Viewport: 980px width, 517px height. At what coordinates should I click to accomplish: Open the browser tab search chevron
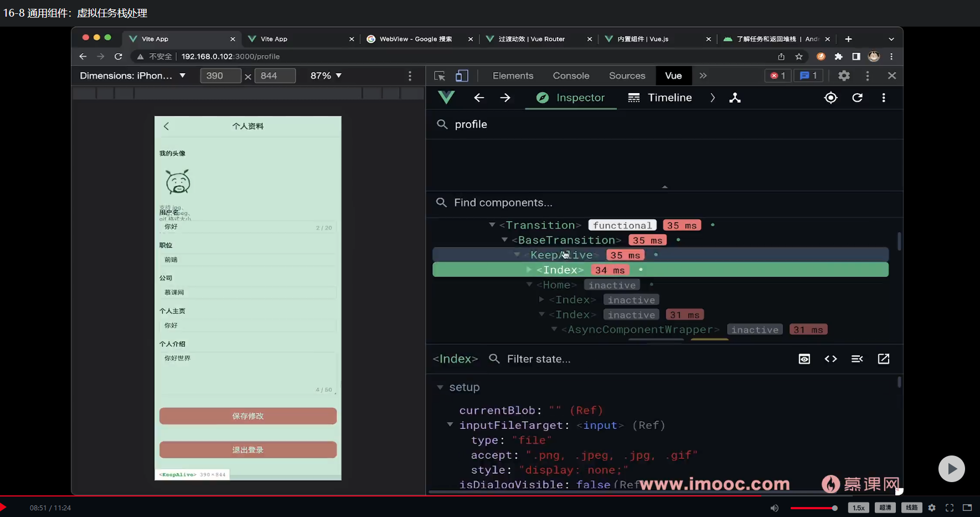point(891,39)
